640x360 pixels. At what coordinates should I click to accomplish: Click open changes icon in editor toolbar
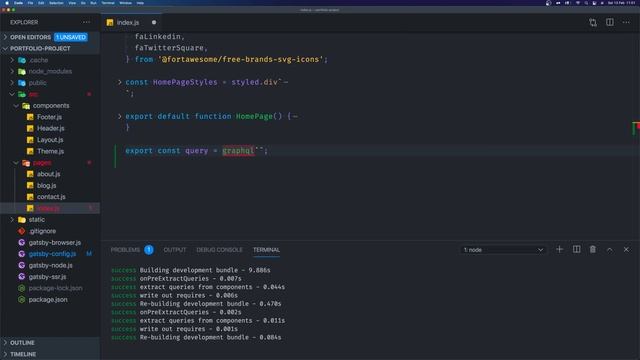pyautogui.click(x=593, y=22)
